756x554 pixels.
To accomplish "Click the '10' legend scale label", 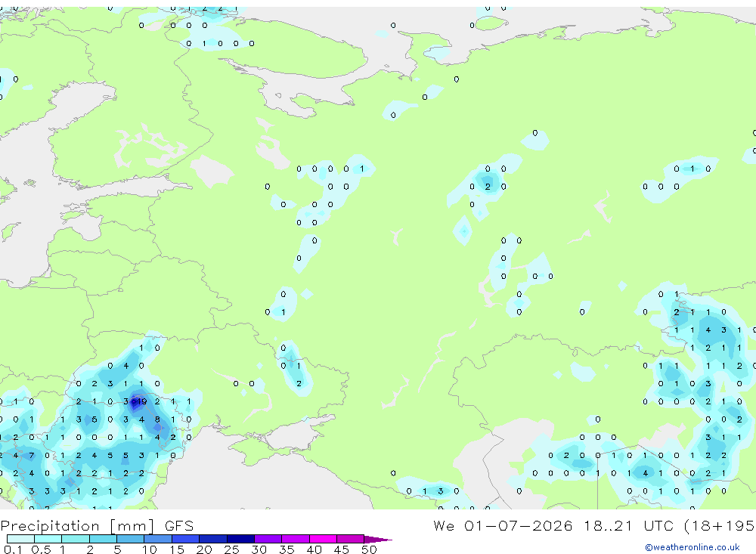I will coord(149,549).
